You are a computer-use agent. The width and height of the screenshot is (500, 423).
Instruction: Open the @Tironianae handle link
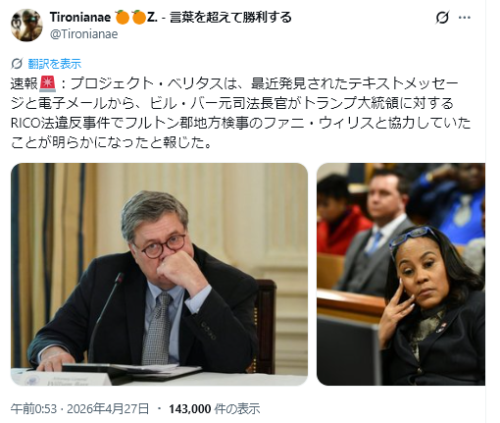(x=84, y=34)
